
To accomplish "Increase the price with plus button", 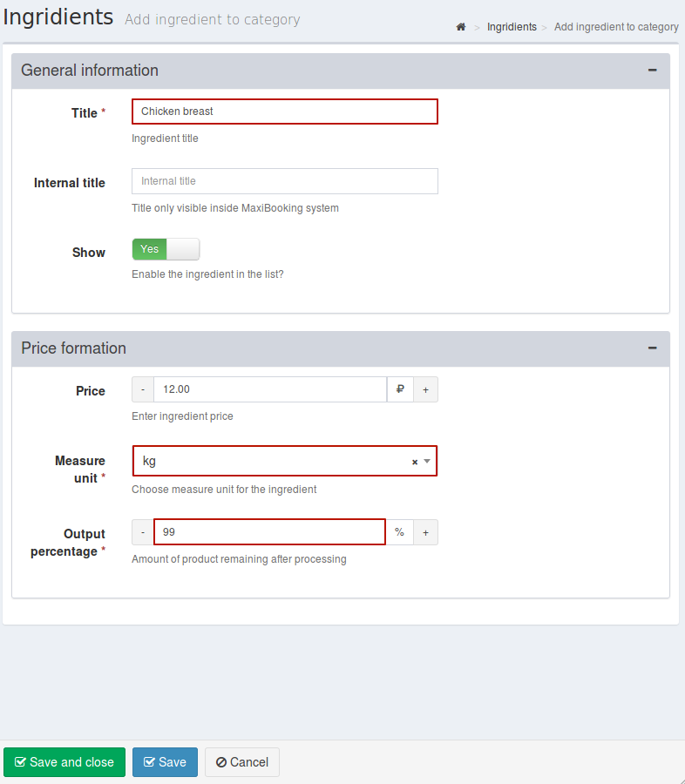I will pyautogui.click(x=426, y=389).
